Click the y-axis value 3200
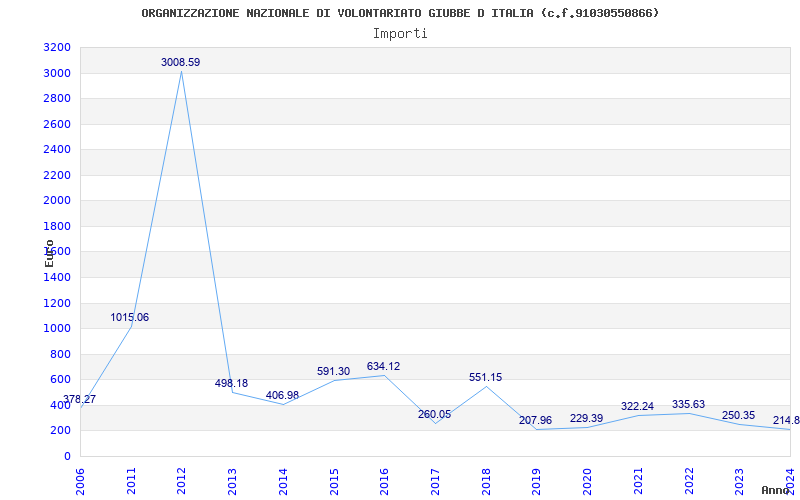This screenshot has height=500, width=800. 58,48
